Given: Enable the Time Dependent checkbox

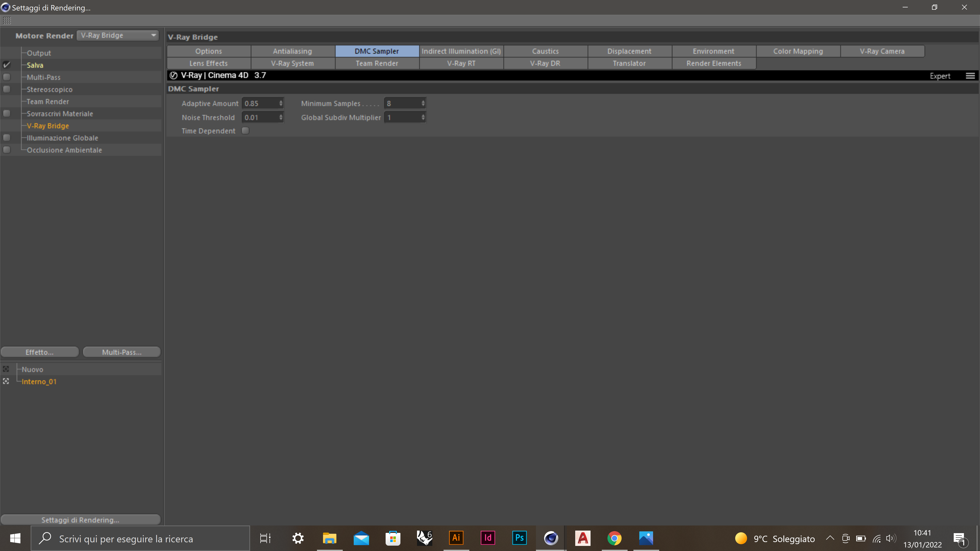Looking at the screenshot, I should click(x=245, y=131).
